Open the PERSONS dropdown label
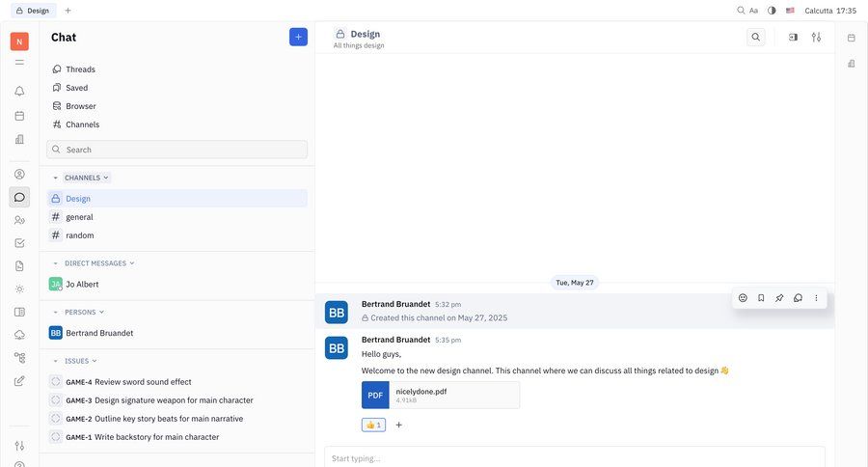 pos(84,313)
